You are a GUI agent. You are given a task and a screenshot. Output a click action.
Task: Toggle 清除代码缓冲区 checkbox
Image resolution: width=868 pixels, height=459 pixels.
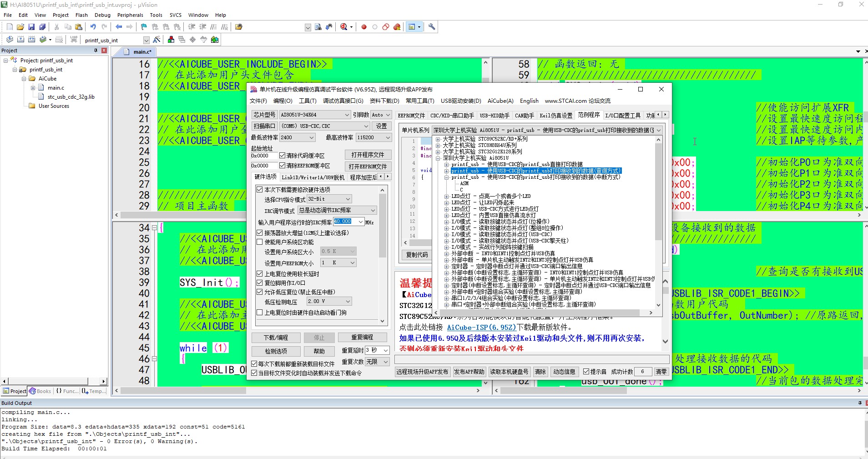(x=282, y=156)
